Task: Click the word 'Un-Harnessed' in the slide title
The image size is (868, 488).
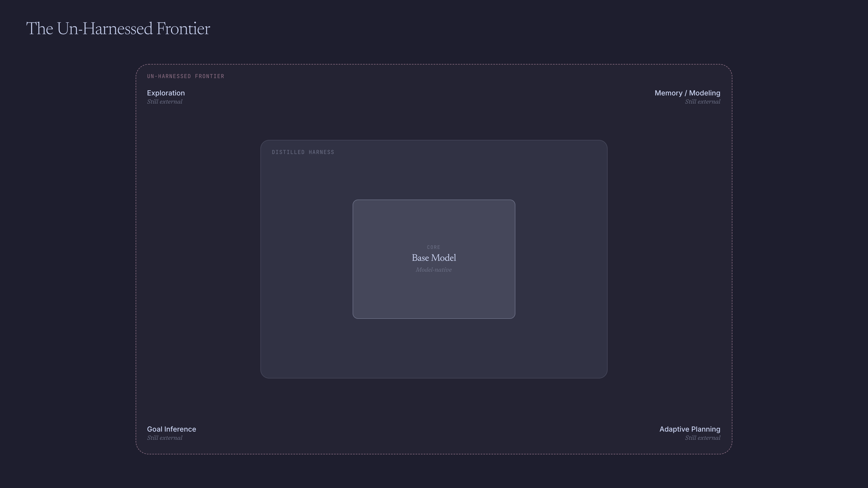Action: tap(105, 29)
